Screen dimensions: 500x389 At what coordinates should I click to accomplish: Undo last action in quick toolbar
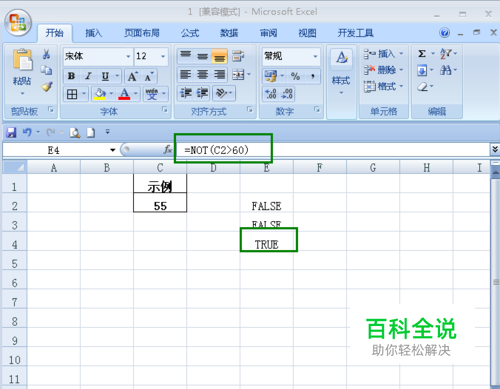click(x=27, y=132)
